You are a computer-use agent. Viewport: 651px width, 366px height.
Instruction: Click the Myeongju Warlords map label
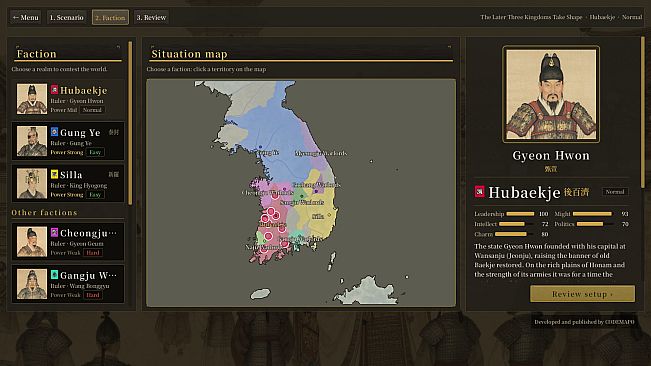tap(321, 154)
